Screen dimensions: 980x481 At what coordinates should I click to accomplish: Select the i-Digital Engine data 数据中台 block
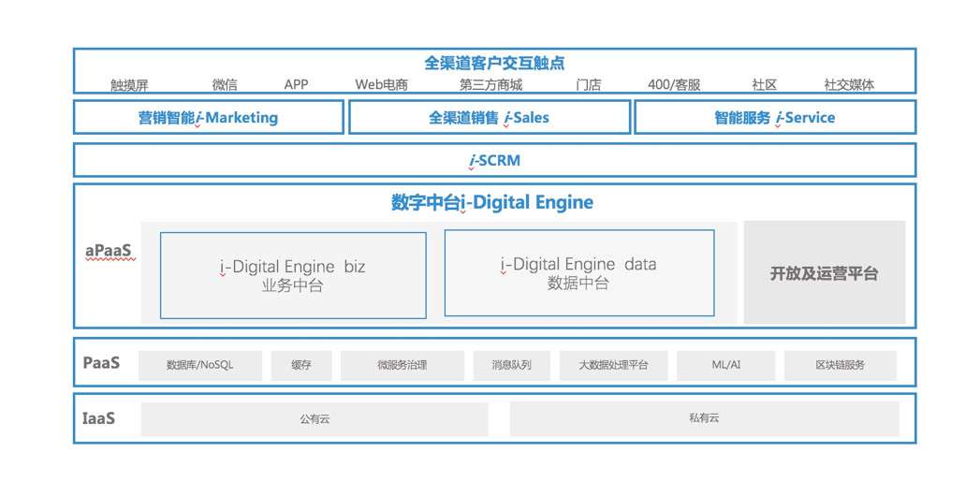pyautogui.click(x=578, y=273)
